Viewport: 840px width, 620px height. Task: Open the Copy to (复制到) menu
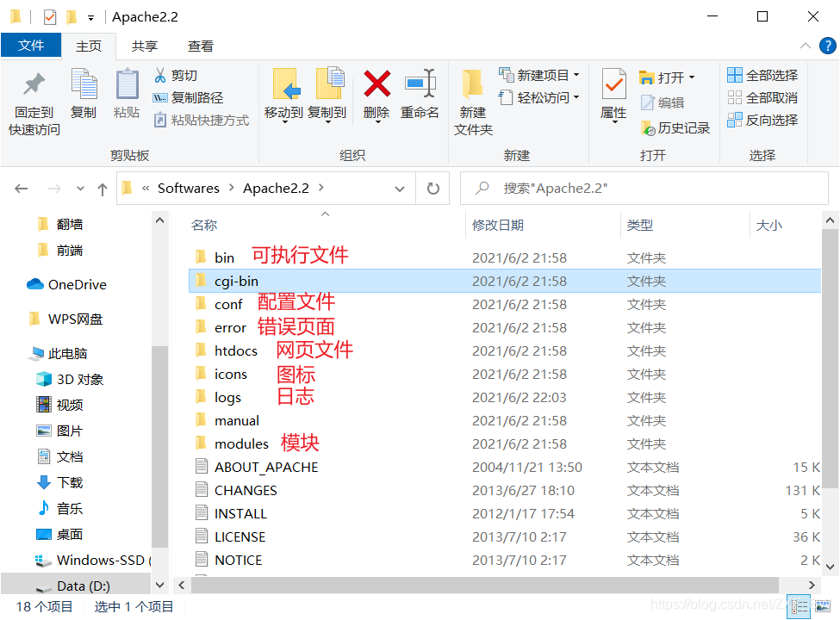point(327,96)
